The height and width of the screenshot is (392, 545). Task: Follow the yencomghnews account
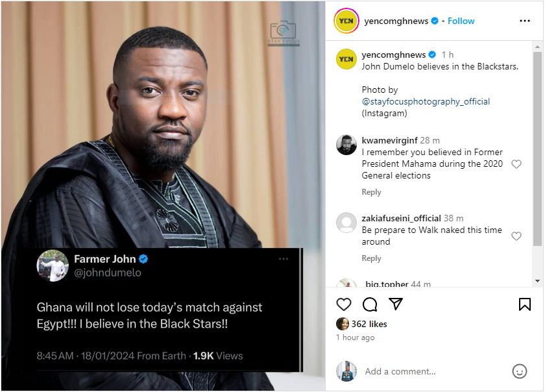pos(461,21)
